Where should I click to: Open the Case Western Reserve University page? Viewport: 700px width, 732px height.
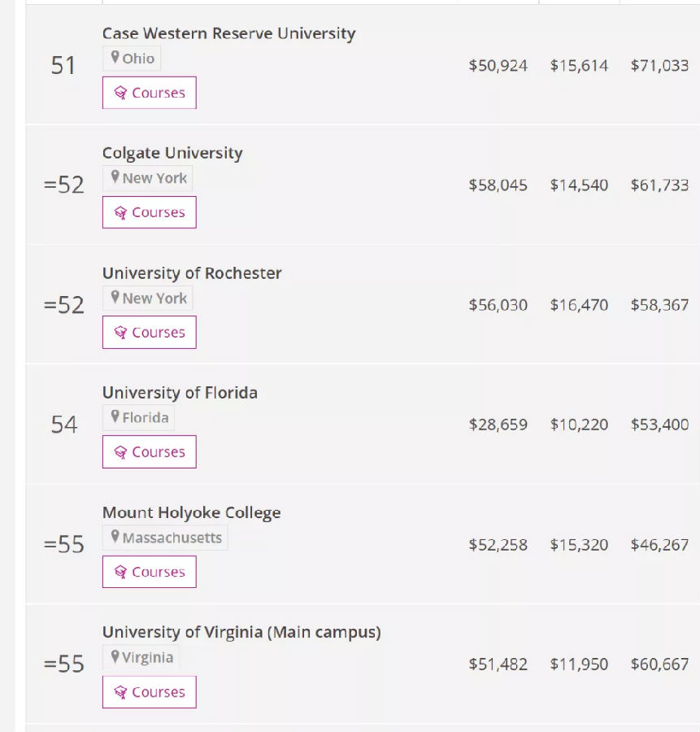pyautogui.click(x=228, y=33)
